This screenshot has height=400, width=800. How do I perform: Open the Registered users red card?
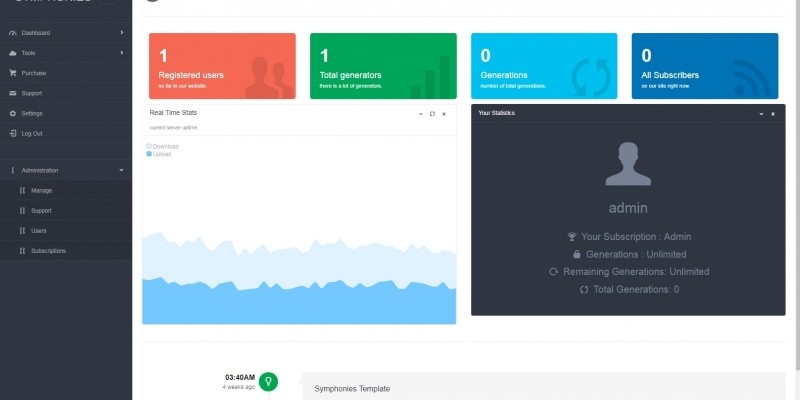tap(222, 66)
